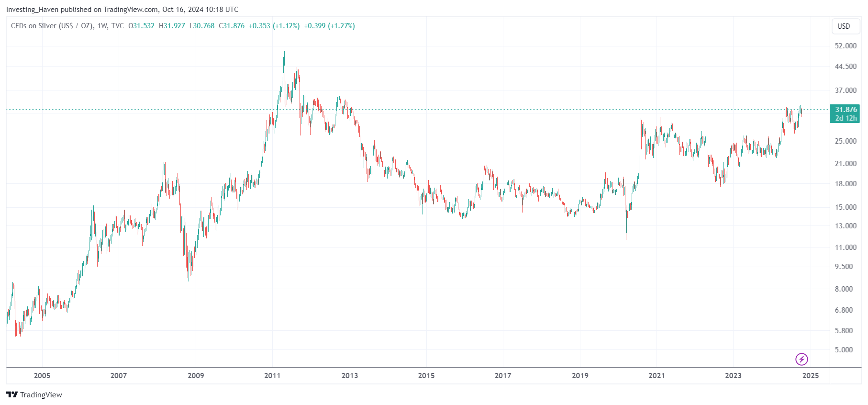Click the 8.000 price scale label

pos(844,289)
